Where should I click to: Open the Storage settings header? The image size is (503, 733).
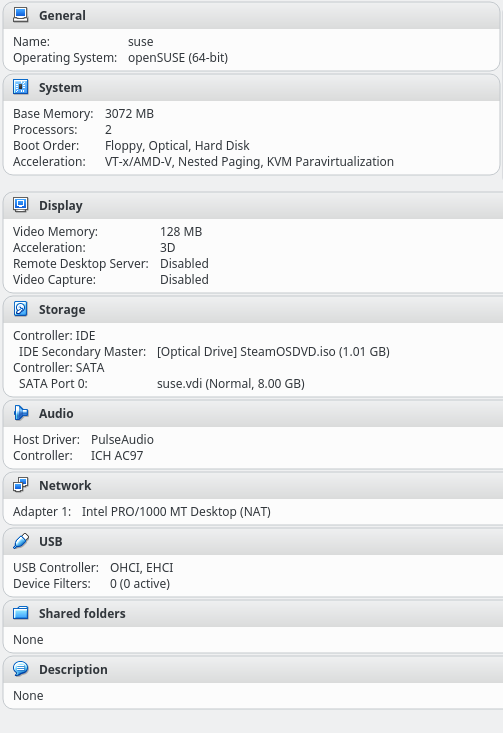(62, 309)
